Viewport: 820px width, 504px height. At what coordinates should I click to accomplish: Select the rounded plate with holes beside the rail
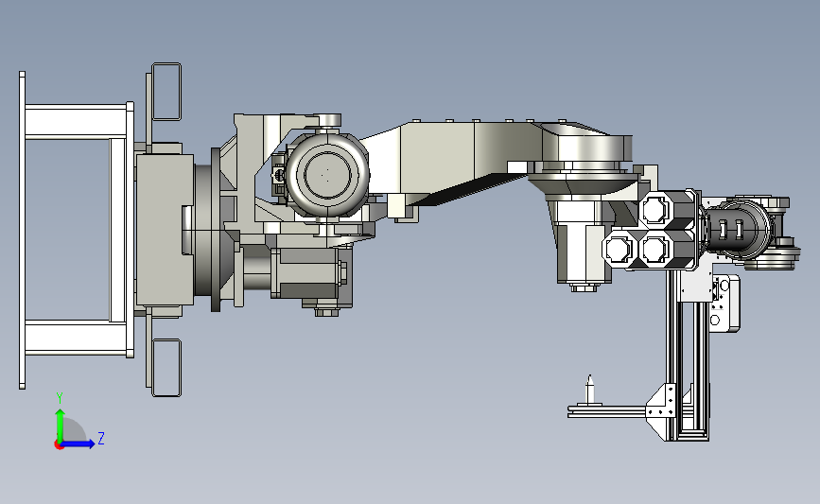[x=724, y=304]
